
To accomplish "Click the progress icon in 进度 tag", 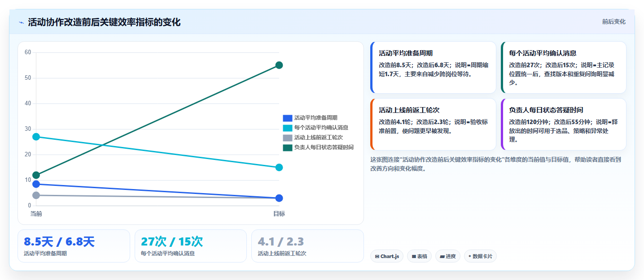I will (442, 257).
